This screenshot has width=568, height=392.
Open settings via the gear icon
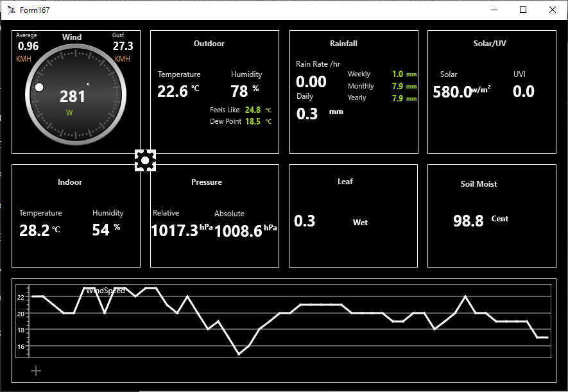(x=144, y=160)
